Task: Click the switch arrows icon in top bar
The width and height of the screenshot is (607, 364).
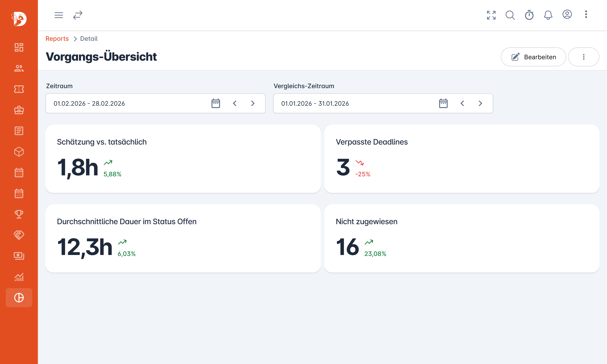Action: [x=78, y=15]
